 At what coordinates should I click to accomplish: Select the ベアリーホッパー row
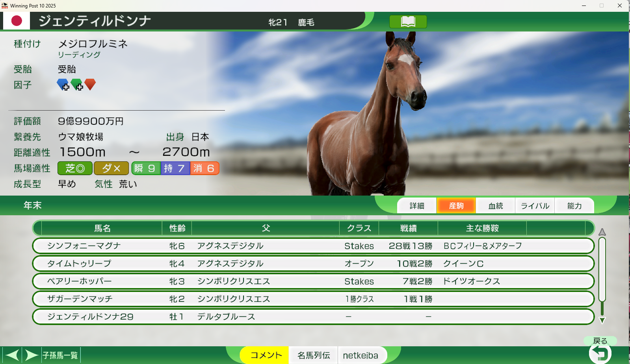313,281
